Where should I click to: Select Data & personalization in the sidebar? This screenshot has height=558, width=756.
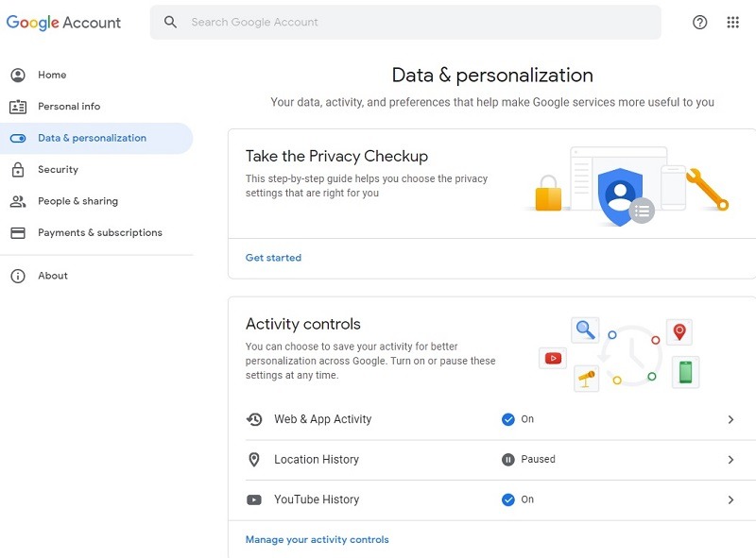click(x=94, y=138)
